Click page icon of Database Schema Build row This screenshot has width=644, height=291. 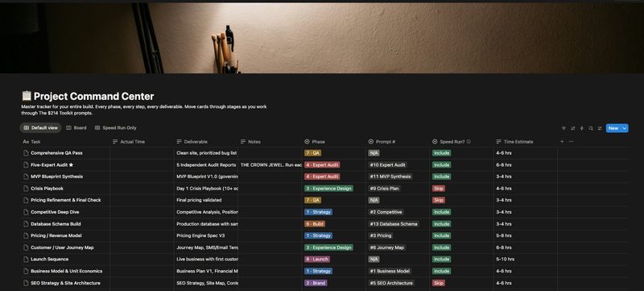(26, 224)
